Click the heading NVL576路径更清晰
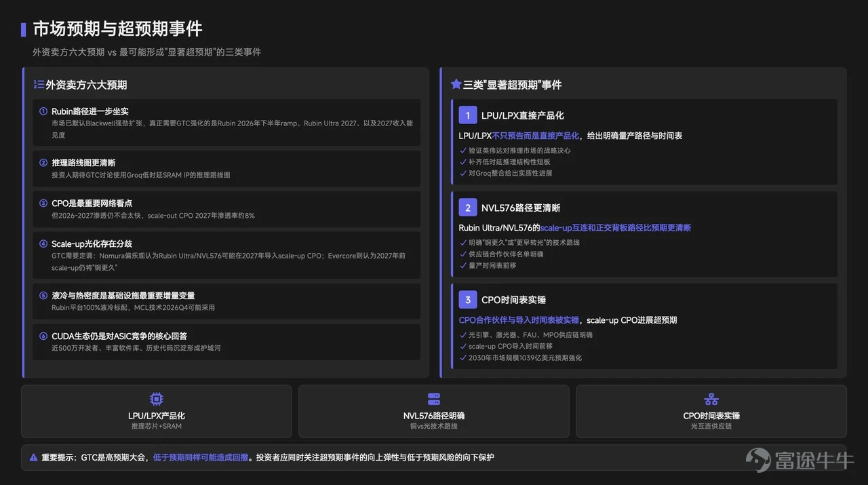The height and width of the screenshot is (485, 868). [521, 208]
